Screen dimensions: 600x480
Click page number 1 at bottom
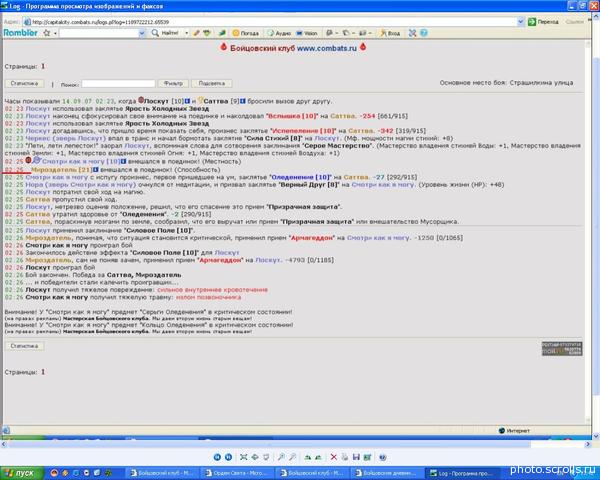[x=43, y=372]
